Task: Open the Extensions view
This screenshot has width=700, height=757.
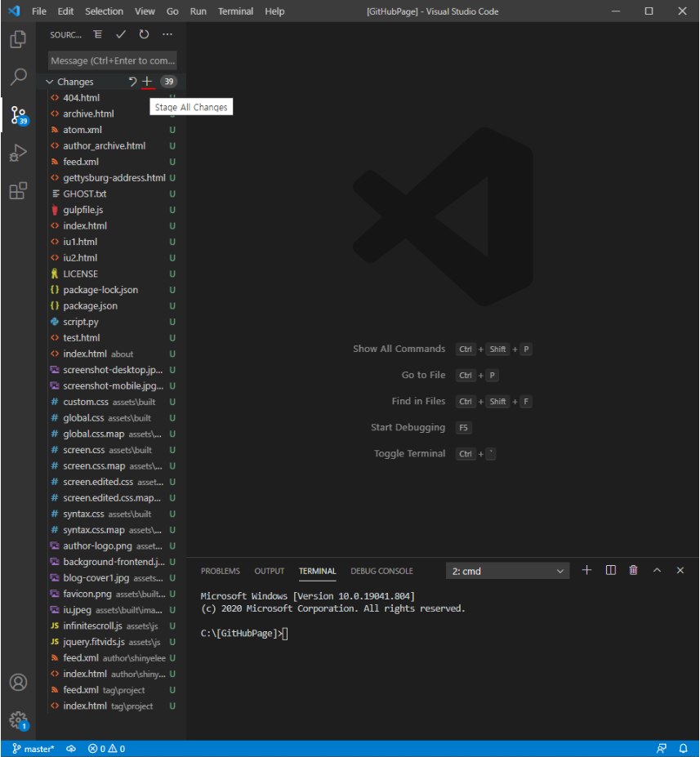Action: coord(18,191)
